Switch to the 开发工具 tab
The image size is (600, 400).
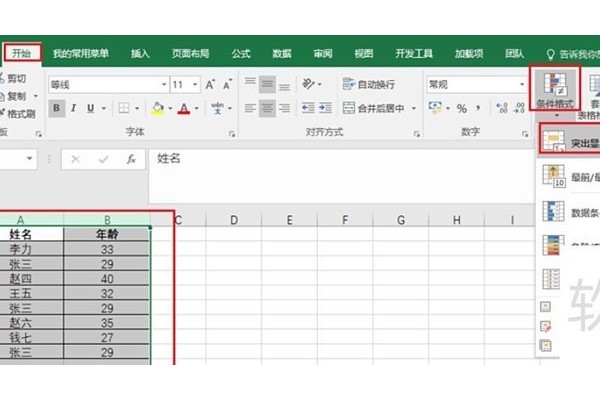tap(414, 54)
